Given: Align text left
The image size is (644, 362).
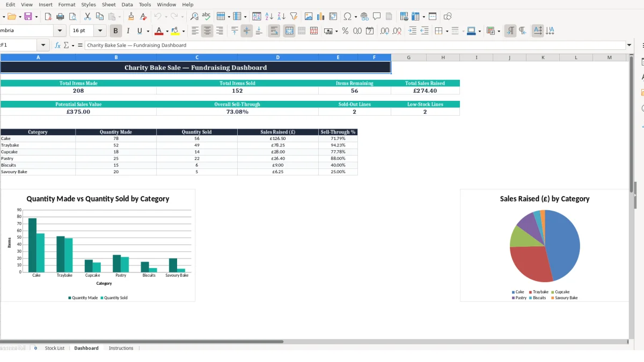Looking at the screenshot, I should coord(195,31).
